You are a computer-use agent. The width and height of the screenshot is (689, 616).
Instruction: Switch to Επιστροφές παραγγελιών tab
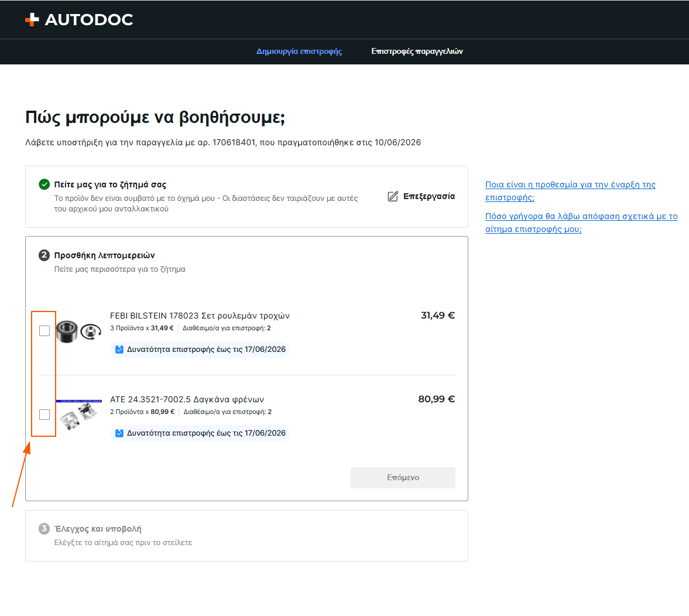pyautogui.click(x=417, y=52)
